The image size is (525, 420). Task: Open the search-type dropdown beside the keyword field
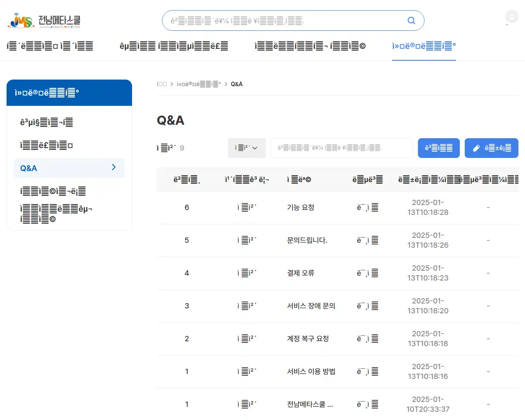click(x=247, y=148)
